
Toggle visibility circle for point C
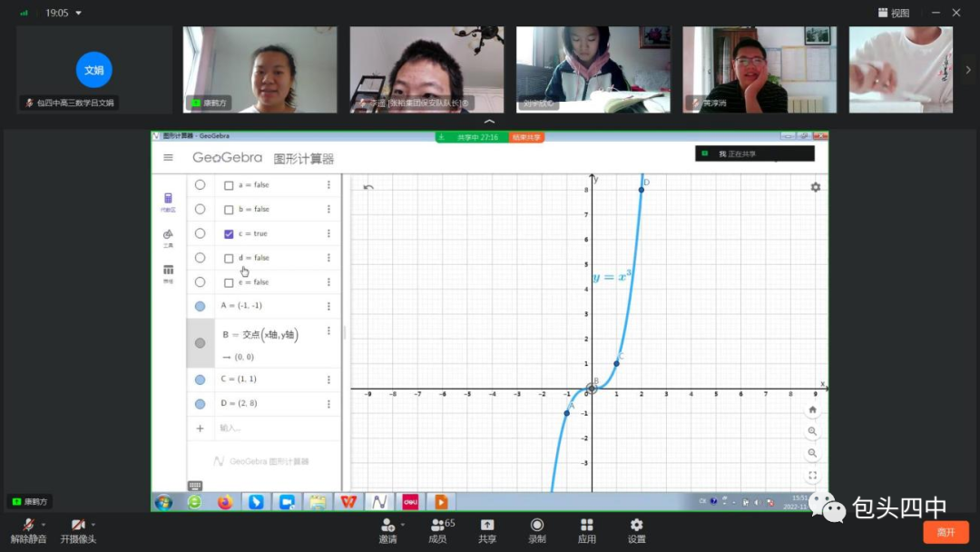point(200,379)
